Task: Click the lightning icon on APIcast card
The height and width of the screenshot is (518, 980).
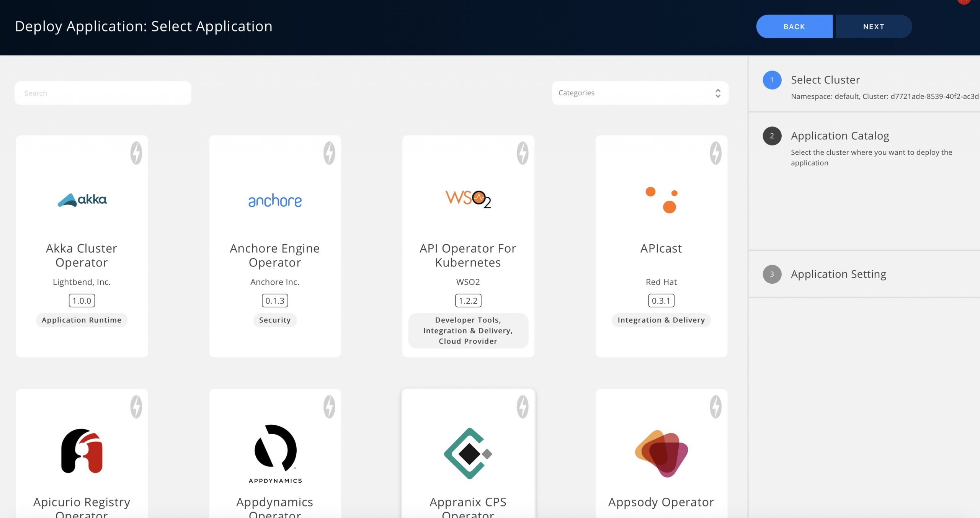Action: pos(715,153)
